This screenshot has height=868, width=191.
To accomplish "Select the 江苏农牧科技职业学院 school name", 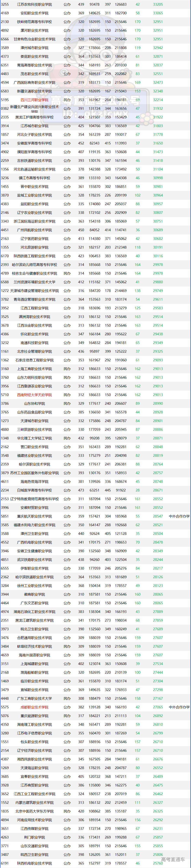I will coord(35,4).
